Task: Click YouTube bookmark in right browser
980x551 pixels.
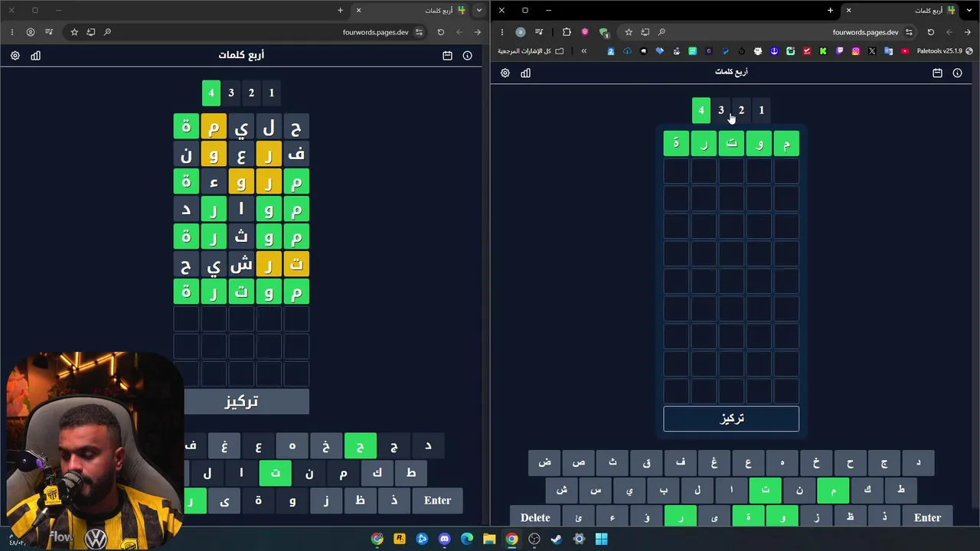Action: 904,51
